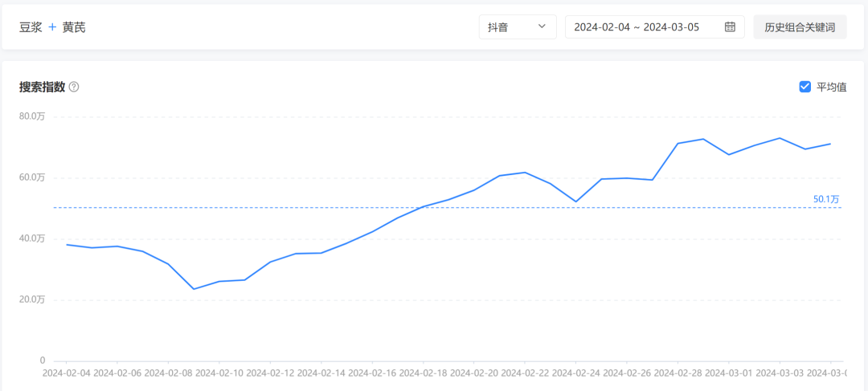This screenshot has width=868, height=391.
Task: Click the 80.0万 y-axis label
Action: click(x=32, y=116)
